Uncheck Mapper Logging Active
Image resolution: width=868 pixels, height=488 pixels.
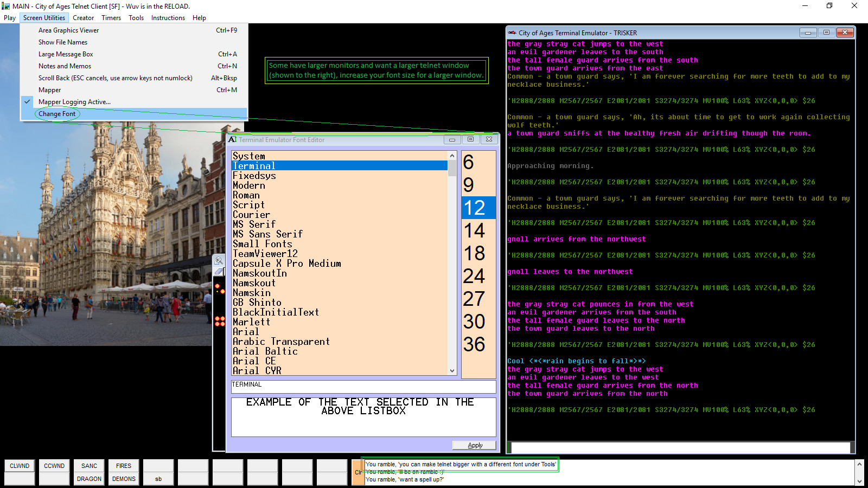(x=74, y=101)
